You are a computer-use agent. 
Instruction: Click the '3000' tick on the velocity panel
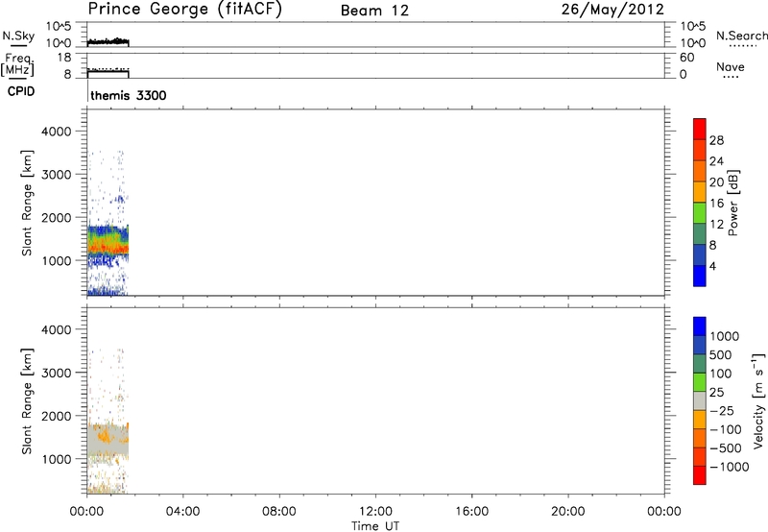click(57, 373)
